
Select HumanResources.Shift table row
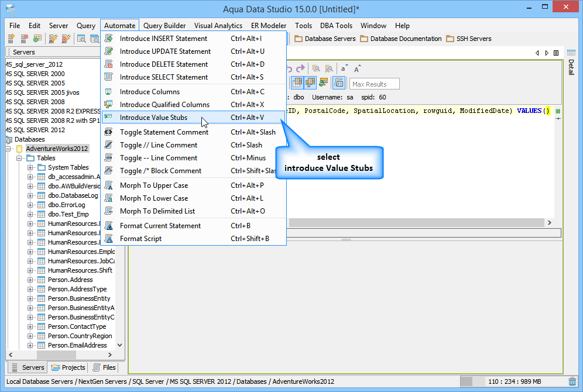click(80, 270)
